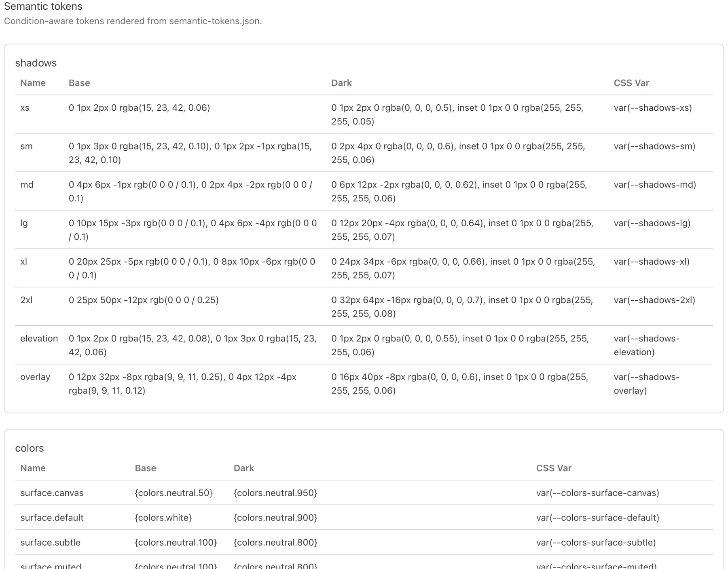
Task: Click the 'CSS Var' column header in colors table
Action: coord(554,468)
